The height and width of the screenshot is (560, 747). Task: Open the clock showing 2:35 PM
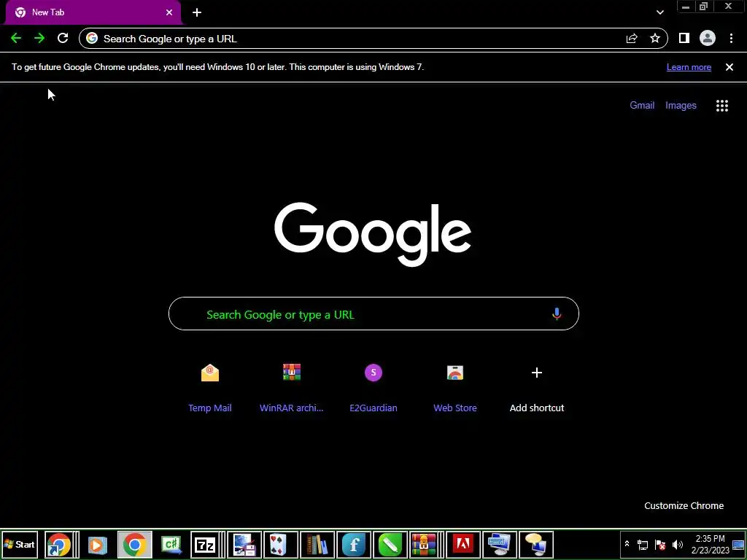pyautogui.click(x=710, y=544)
